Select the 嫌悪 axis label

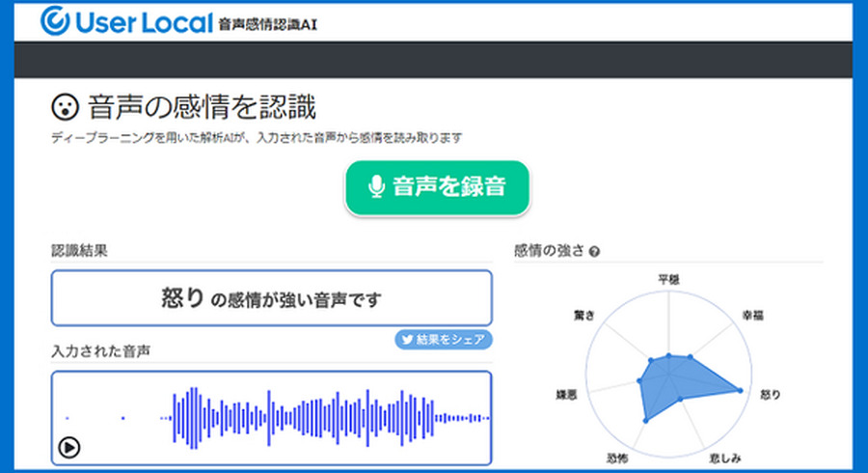[x=566, y=395]
